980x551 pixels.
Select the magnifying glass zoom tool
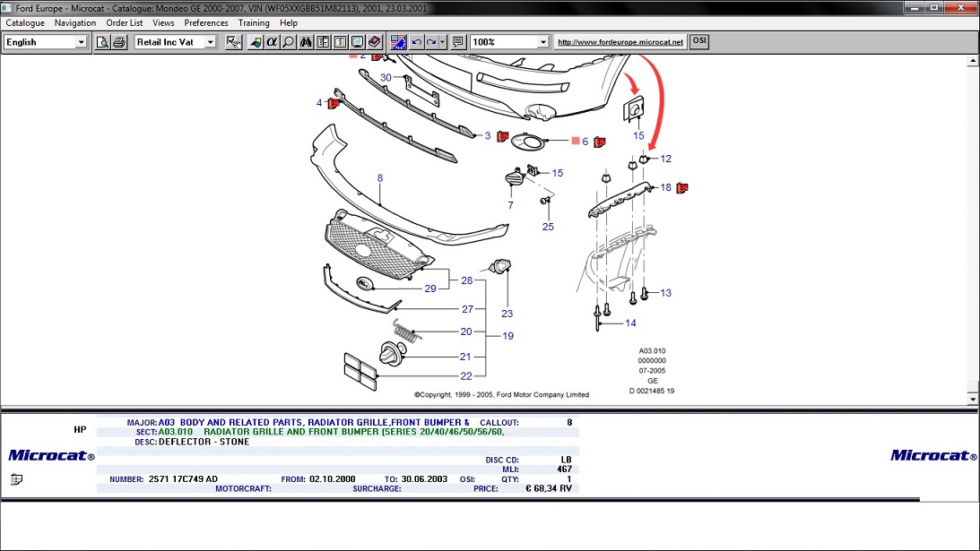pyautogui.click(x=289, y=42)
